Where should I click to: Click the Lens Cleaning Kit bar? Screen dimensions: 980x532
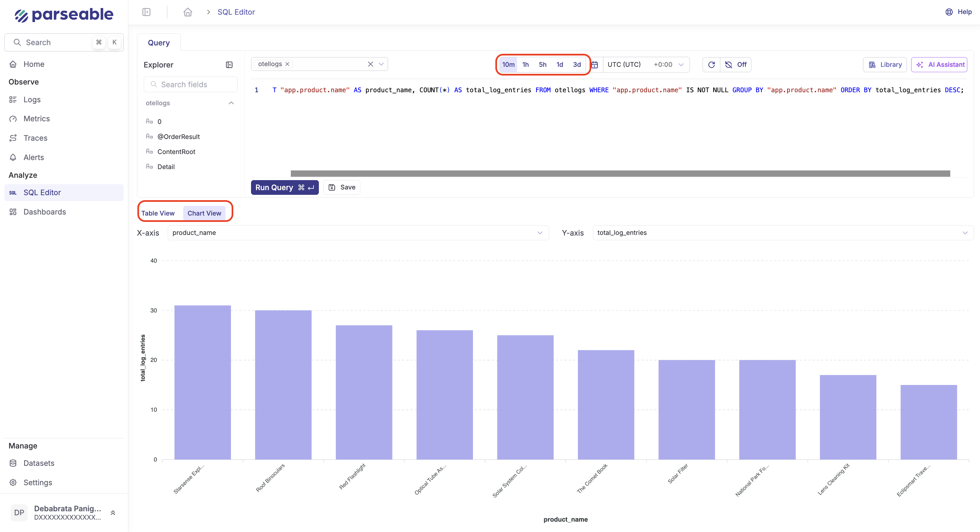848,417
